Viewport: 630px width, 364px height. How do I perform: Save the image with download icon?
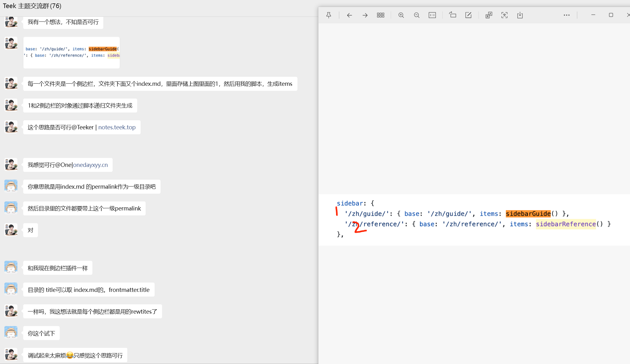(520, 15)
